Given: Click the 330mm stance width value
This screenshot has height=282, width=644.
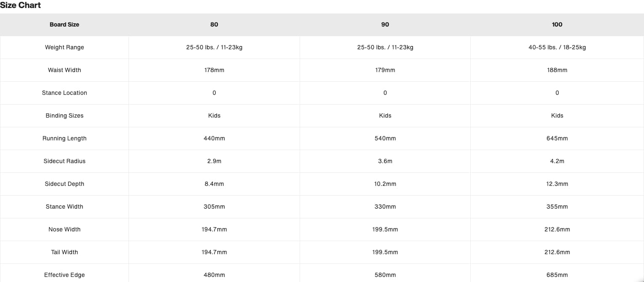Looking at the screenshot, I should [385, 207].
